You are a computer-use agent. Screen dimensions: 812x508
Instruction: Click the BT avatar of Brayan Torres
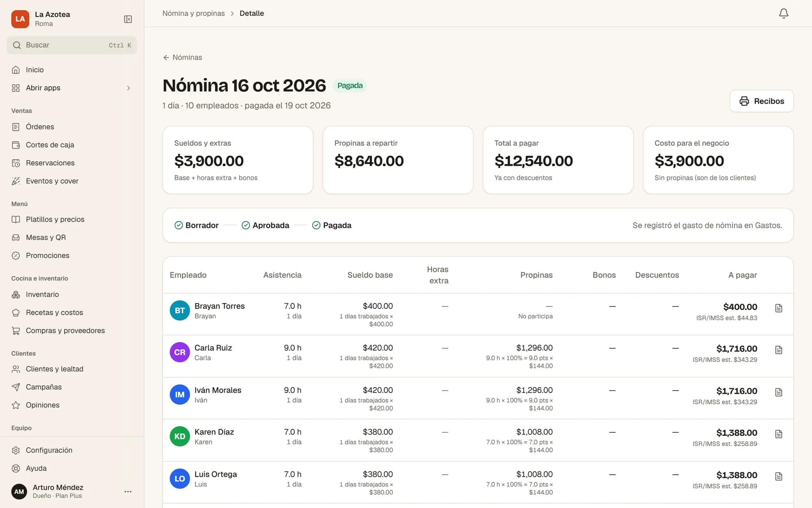[180, 310]
